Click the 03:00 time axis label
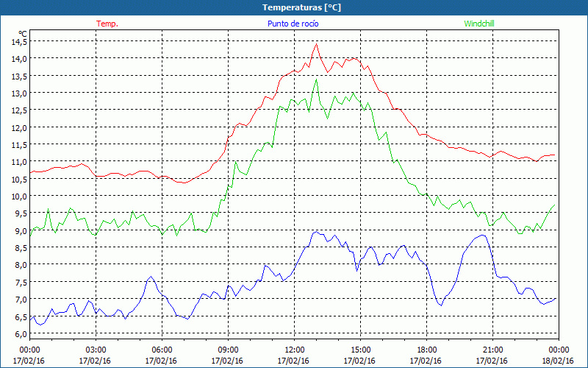The width and height of the screenshot is (588, 368). [x=95, y=350]
